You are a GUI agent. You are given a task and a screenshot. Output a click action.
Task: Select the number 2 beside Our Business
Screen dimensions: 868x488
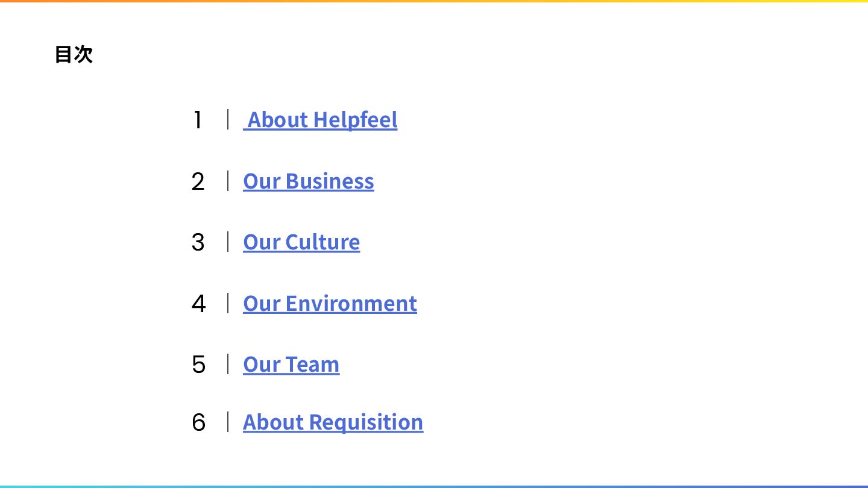[198, 181]
